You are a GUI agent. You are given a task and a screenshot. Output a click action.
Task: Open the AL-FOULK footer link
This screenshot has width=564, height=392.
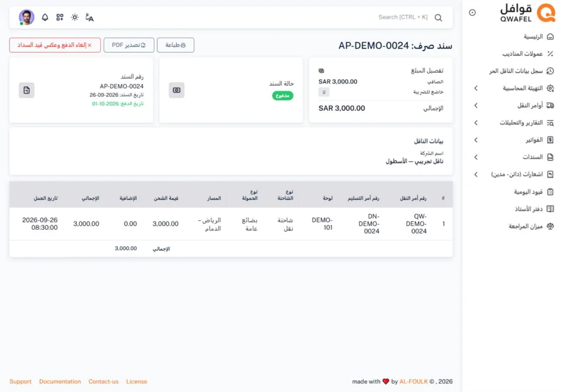tap(414, 381)
